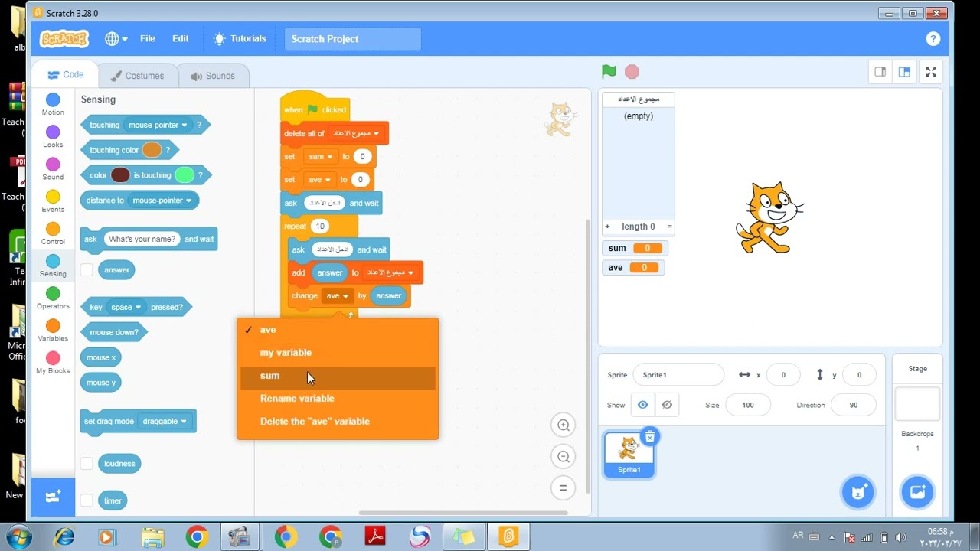Open the draggable dropdown in drag mode block
980x551 pixels.
pyautogui.click(x=165, y=421)
